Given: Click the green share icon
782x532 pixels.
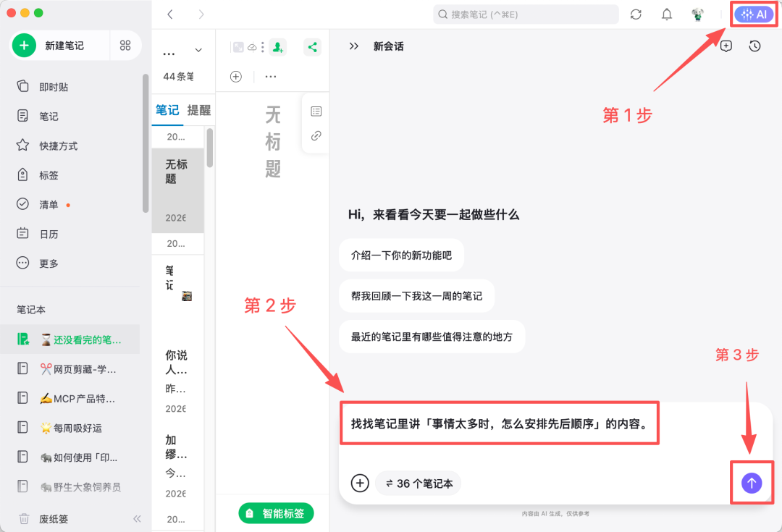Looking at the screenshot, I should coord(312,47).
